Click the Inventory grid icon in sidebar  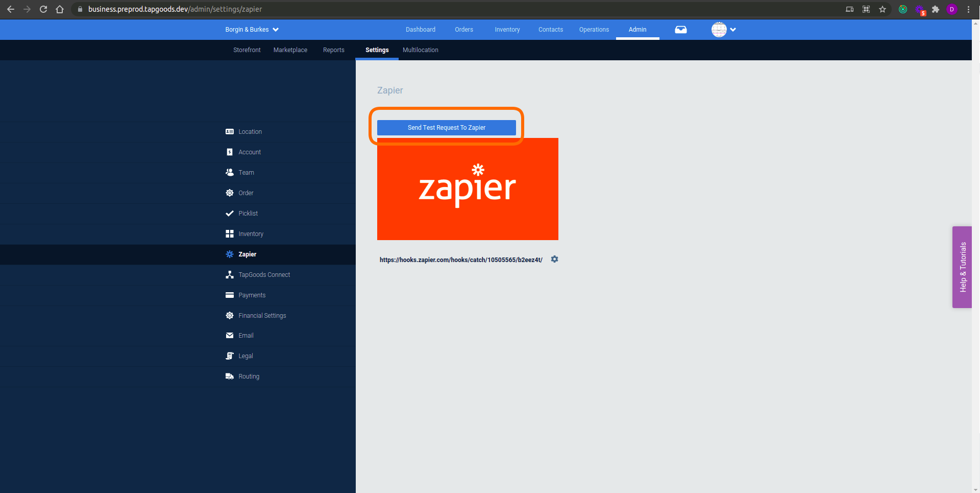230,234
